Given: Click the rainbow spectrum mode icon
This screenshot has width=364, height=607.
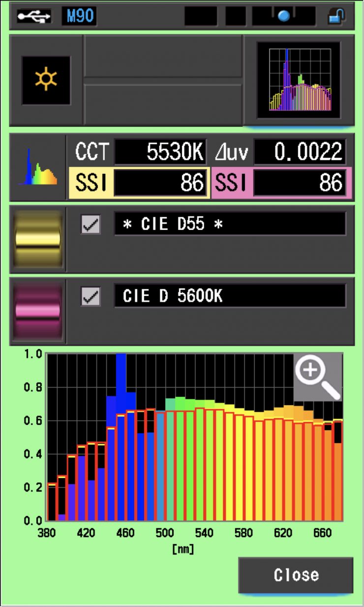Looking at the screenshot, I should pos(38,167).
